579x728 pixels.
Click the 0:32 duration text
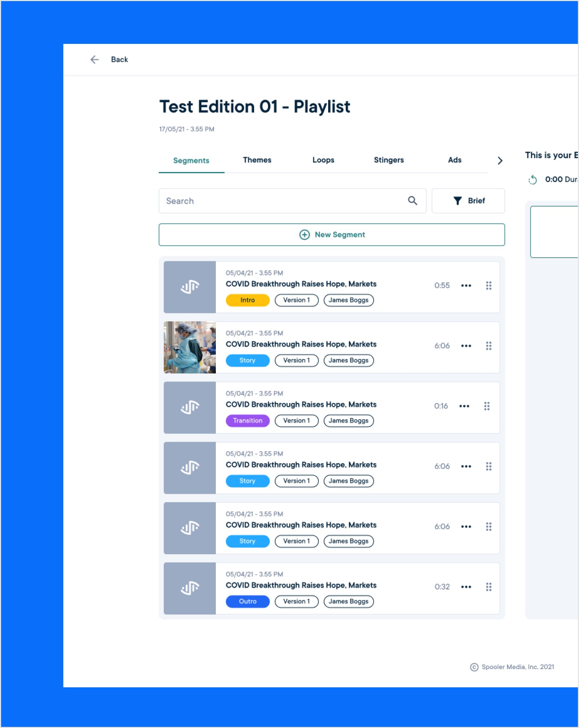click(442, 587)
